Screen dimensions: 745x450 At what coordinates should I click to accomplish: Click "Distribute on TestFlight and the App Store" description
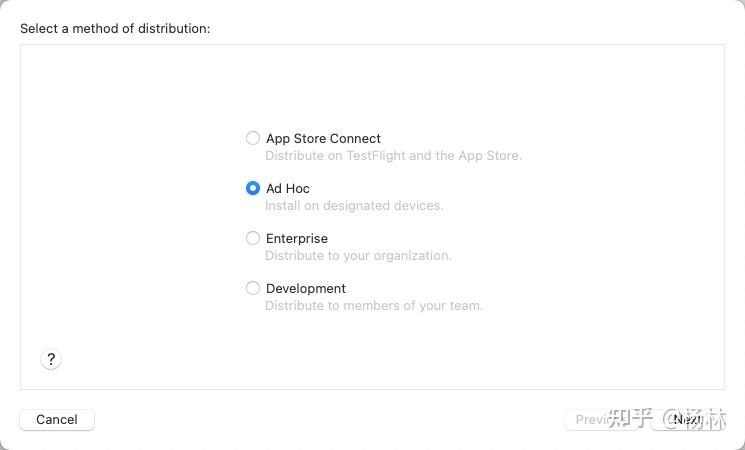pos(393,156)
